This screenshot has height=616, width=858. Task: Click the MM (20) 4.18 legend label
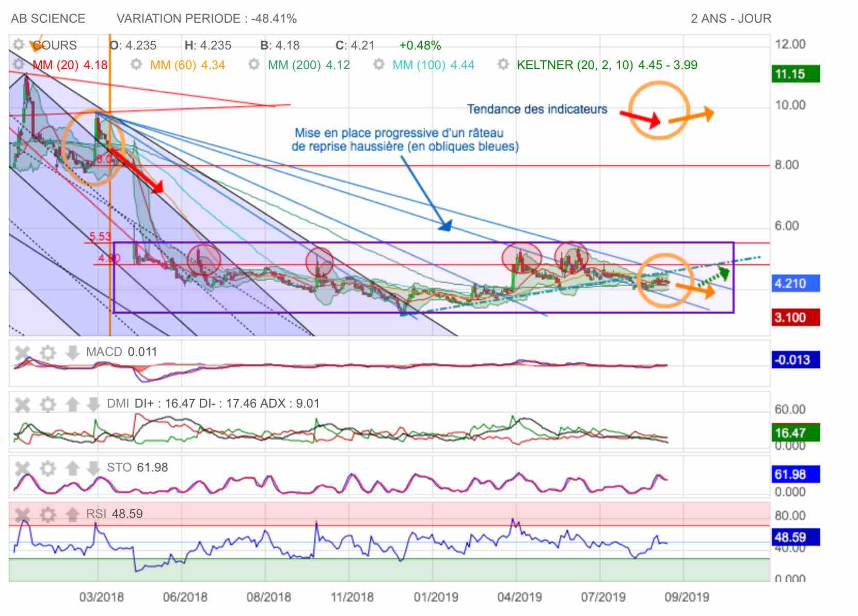tap(70, 65)
